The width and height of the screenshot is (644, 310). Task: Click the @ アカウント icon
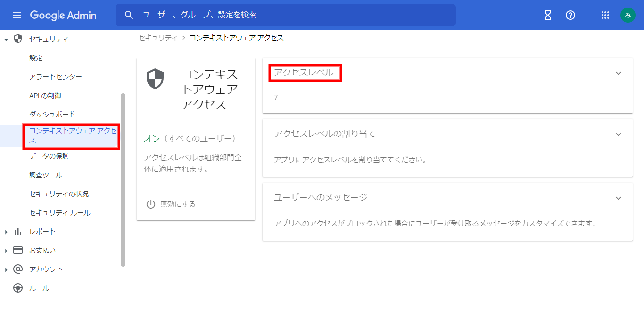tap(18, 269)
